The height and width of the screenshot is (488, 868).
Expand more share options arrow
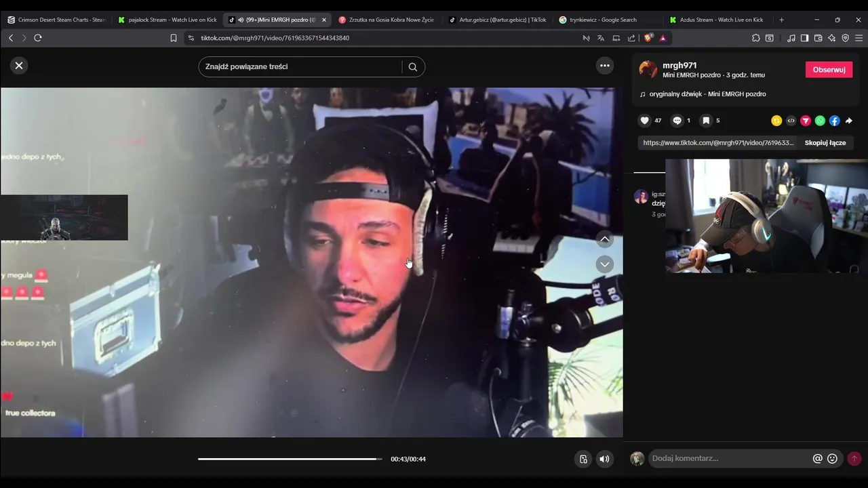849,121
